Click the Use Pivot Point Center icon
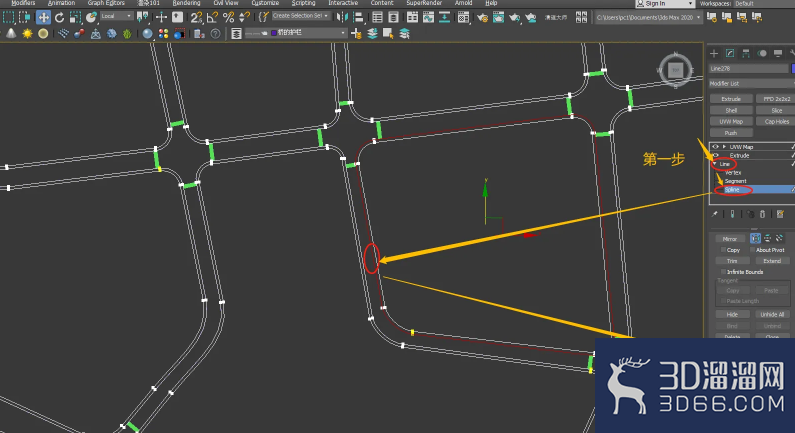The width and height of the screenshot is (795, 433). 142,17
